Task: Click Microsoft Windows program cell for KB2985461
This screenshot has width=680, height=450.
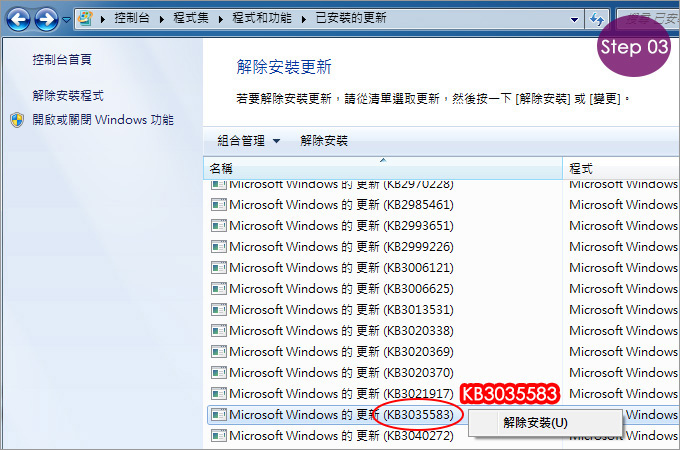Action: tap(624, 205)
